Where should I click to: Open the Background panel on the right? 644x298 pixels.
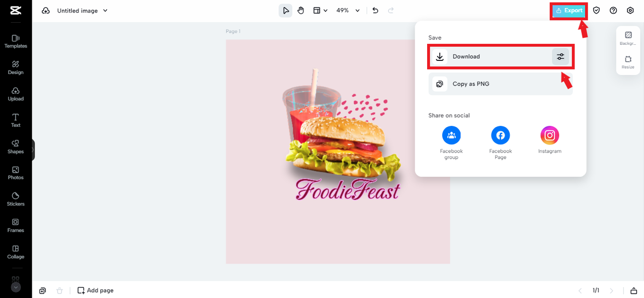click(628, 39)
